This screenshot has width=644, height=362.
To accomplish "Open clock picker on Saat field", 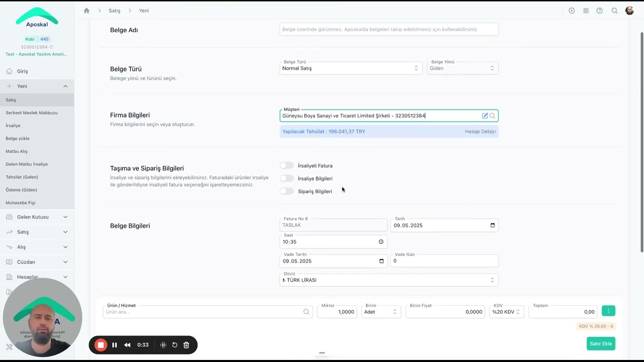I will (381, 242).
